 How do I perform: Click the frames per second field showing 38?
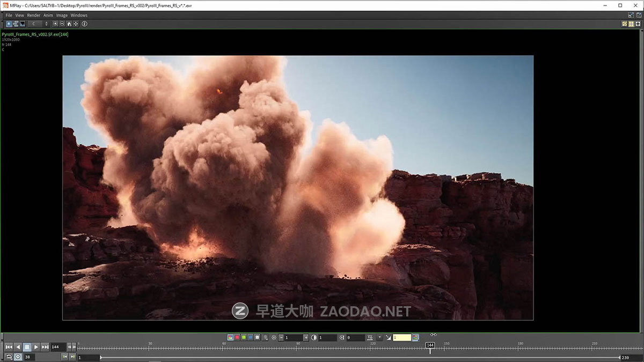click(x=29, y=357)
